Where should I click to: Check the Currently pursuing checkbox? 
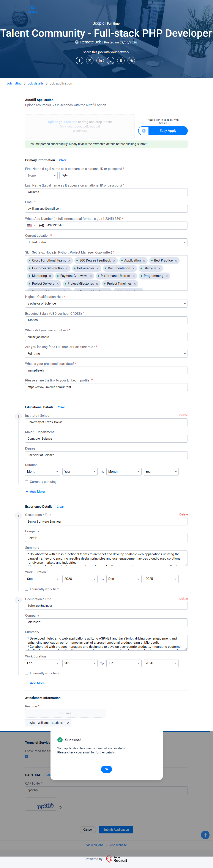click(x=27, y=482)
